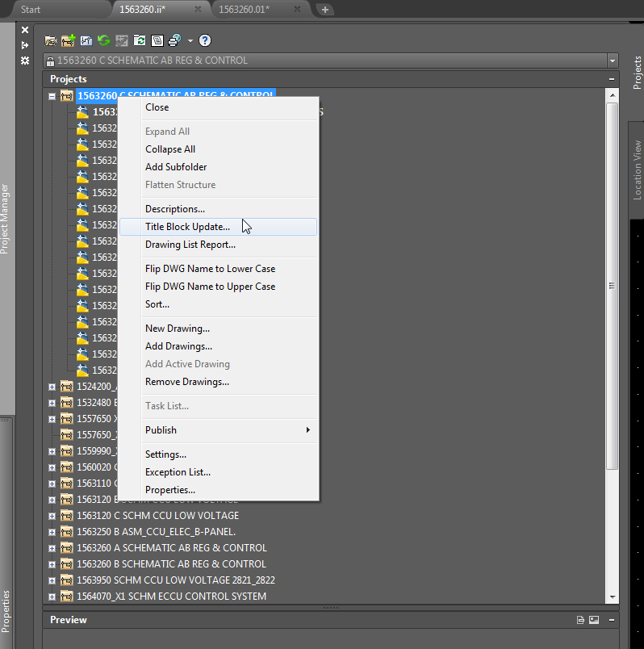
Task: Expand the 1563260 A SCHEMATIC AB REG node
Action: 52,548
